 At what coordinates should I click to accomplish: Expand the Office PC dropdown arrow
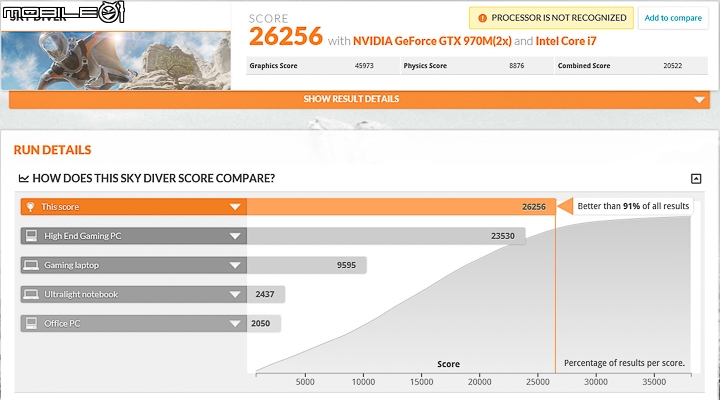click(x=235, y=323)
